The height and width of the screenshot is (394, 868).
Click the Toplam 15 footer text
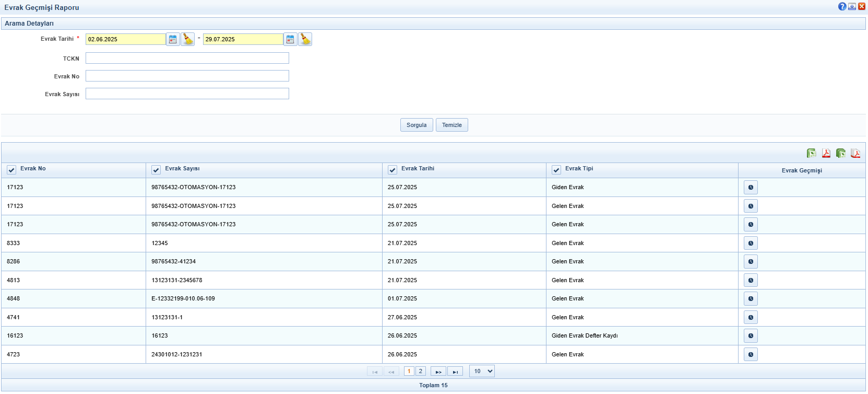[433, 385]
